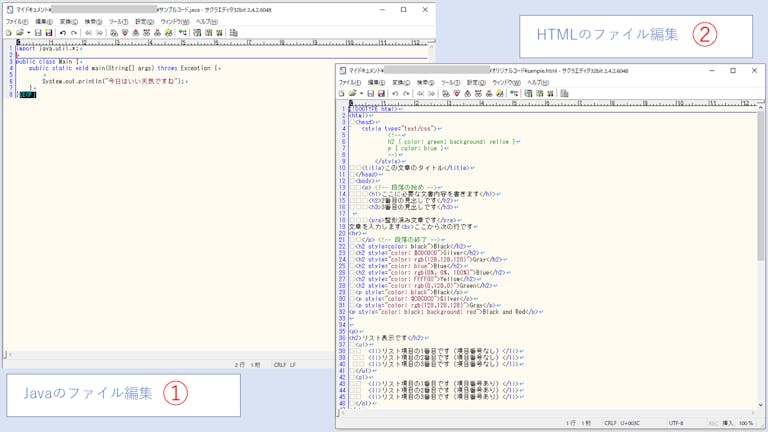This screenshot has height=432, width=768.
Task: Open 編集(E) menu in Java window
Action: 44,22
